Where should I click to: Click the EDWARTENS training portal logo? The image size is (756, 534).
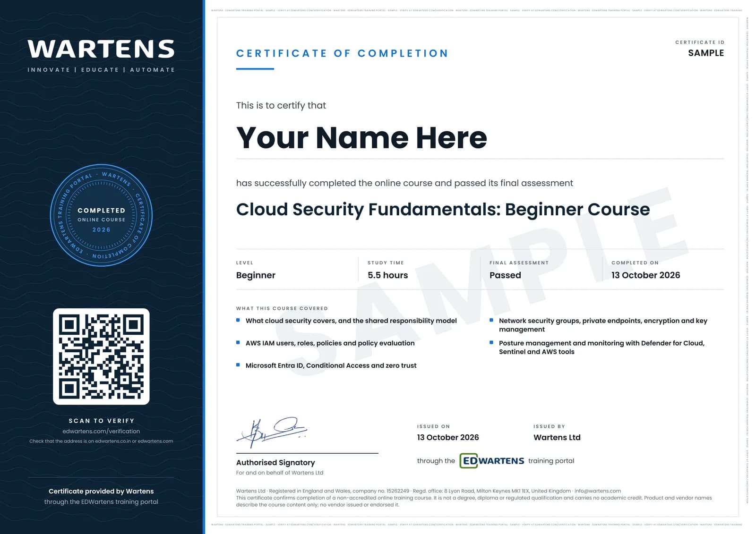(x=492, y=461)
